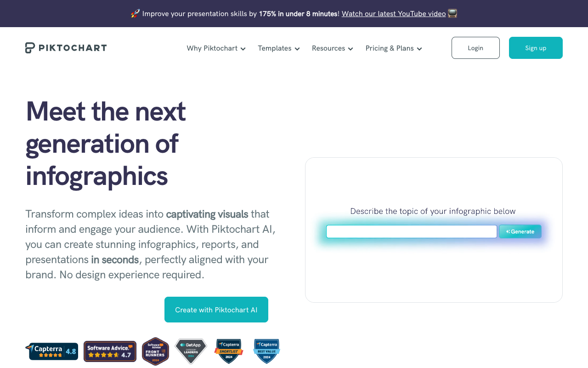Click the Piktochart logo

click(66, 48)
